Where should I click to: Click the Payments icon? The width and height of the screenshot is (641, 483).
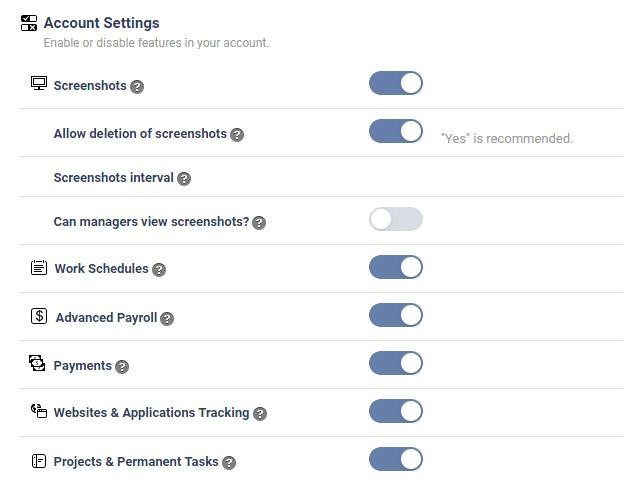pos(38,363)
